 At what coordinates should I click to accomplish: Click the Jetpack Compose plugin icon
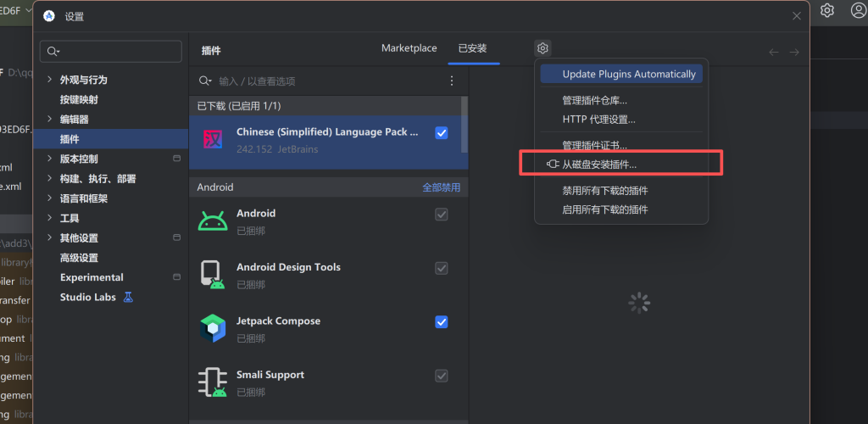(213, 329)
